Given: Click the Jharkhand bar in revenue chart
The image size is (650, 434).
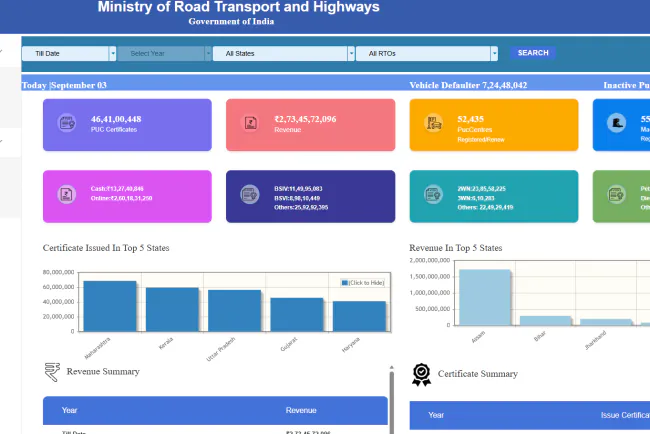Looking at the screenshot, I should (606, 322).
